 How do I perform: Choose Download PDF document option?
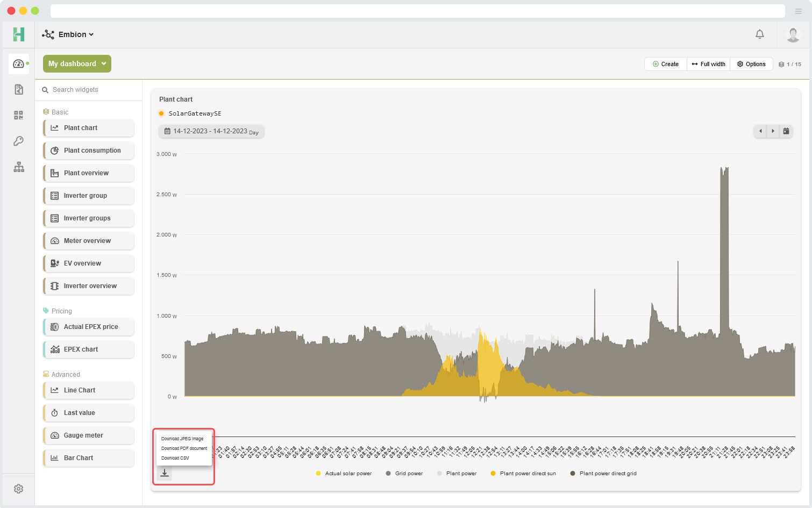[184, 448]
